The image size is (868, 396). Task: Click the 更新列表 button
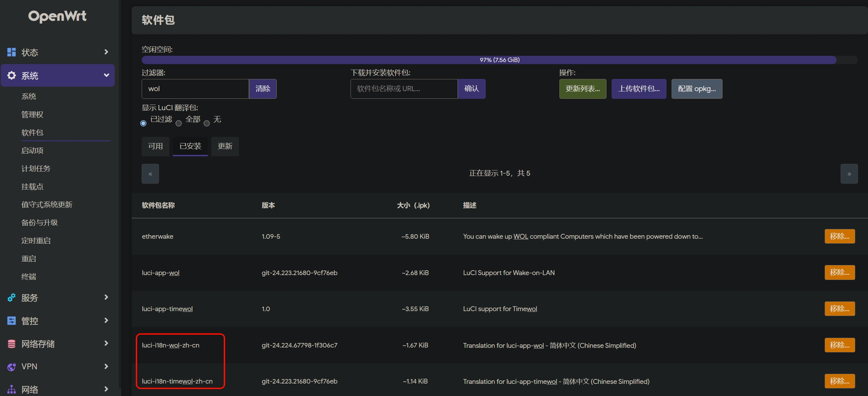[x=583, y=89]
